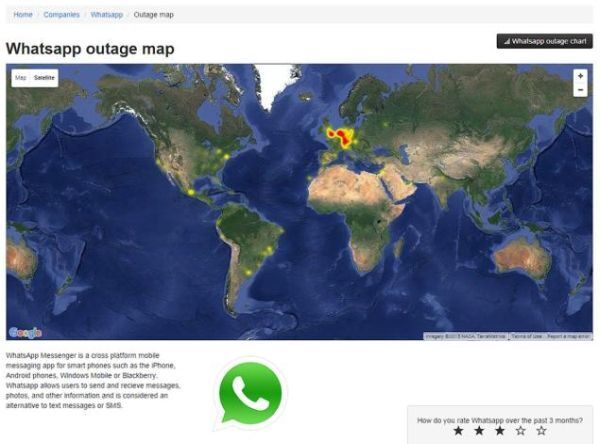
Task: Switch map view to Map
Action: (21, 78)
